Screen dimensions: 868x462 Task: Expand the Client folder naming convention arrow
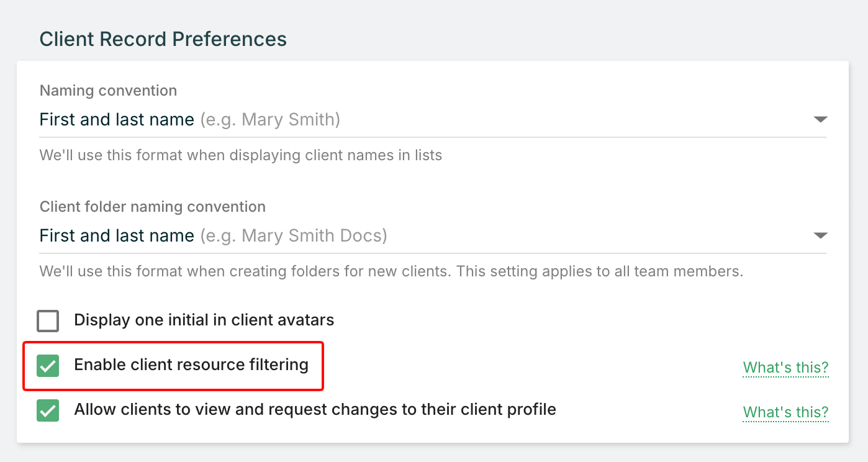point(820,235)
